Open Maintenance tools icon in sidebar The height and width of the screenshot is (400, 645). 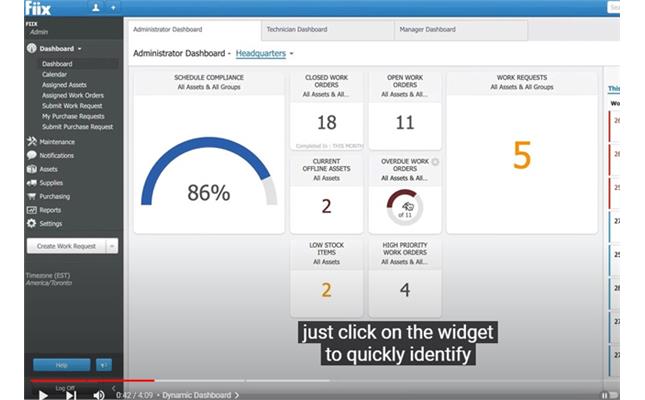32,142
